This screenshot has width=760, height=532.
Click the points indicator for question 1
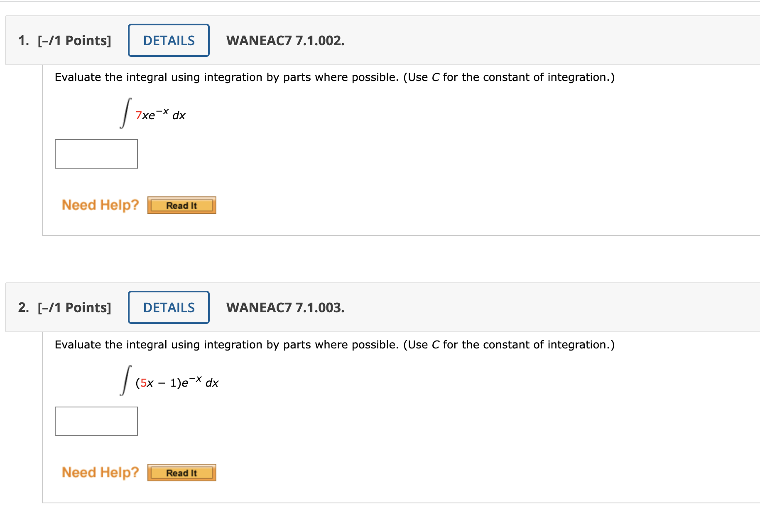point(74,40)
